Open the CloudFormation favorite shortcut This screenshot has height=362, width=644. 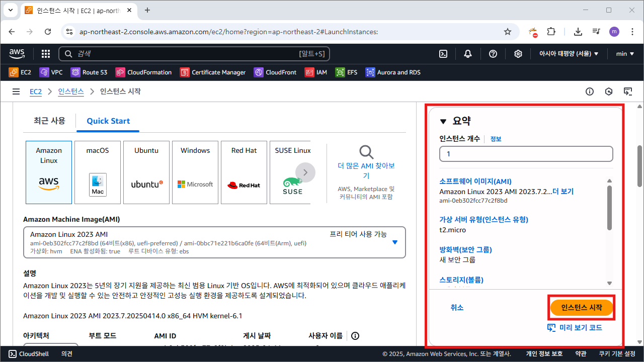pyautogui.click(x=144, y=72)
